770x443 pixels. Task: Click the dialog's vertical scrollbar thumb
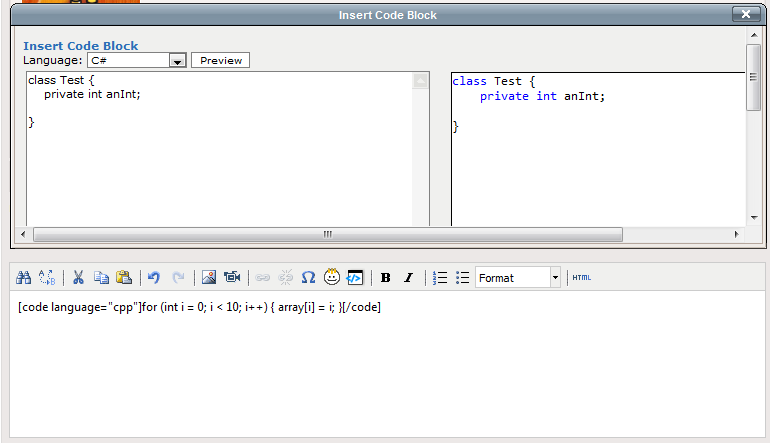click(x=753, y=78)
